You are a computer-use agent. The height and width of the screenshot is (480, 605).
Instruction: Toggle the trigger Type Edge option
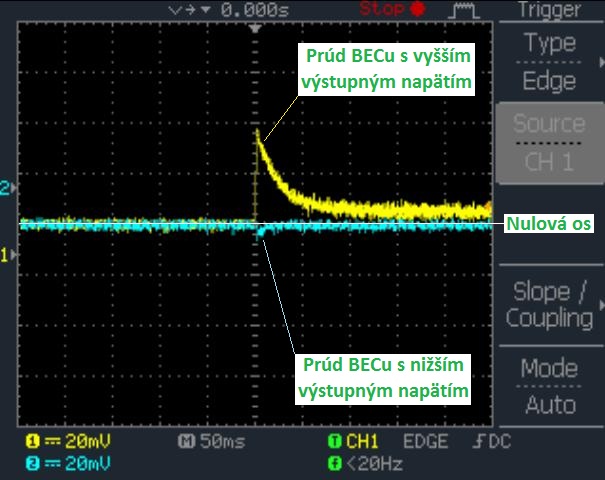550,62
